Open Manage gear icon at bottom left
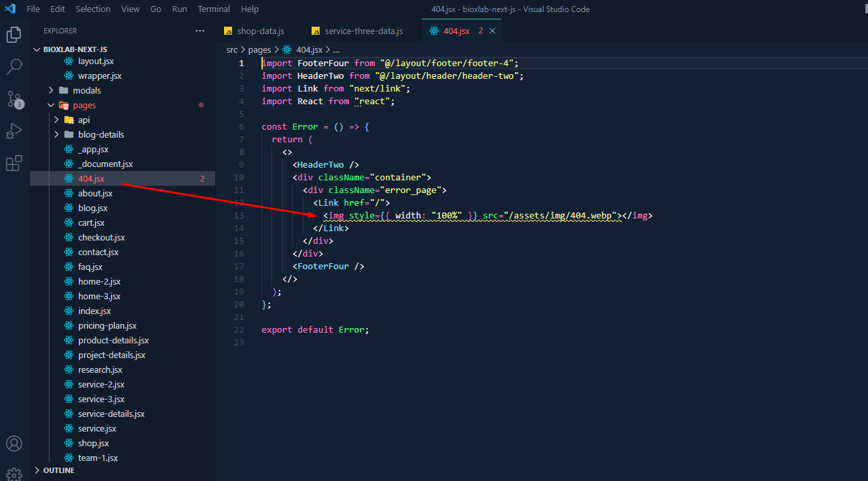This screenshot has height=481, width=868. 14,473
